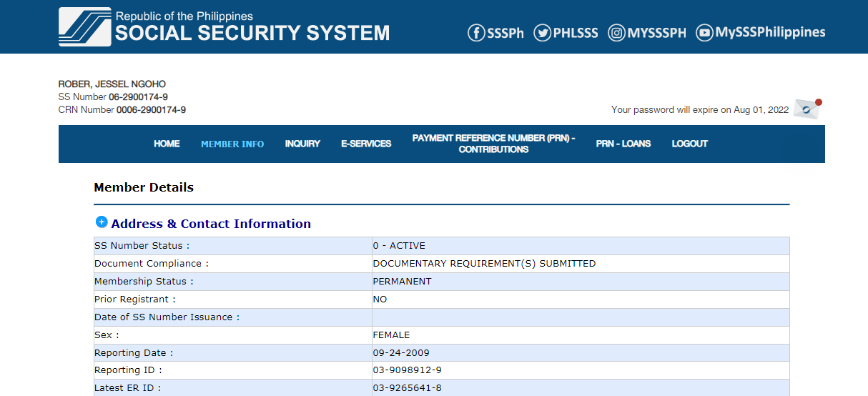Open the INQUIRY menu
Screen dimensions: 868x396
pyautogui.click(x=302, y=144)
